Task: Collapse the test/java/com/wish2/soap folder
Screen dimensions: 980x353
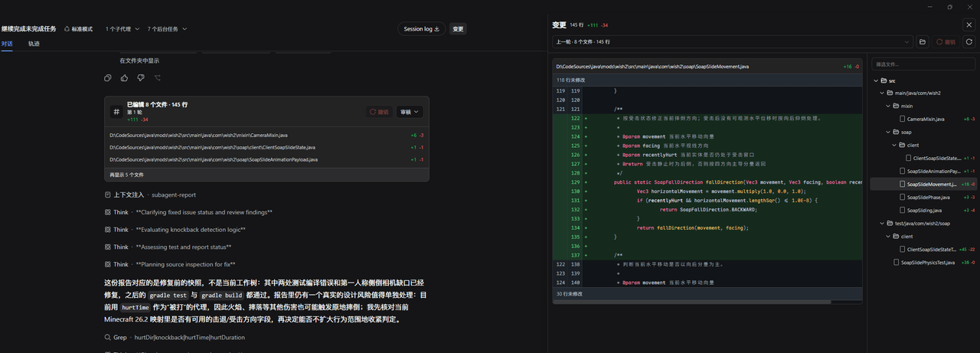Action: 882,223
